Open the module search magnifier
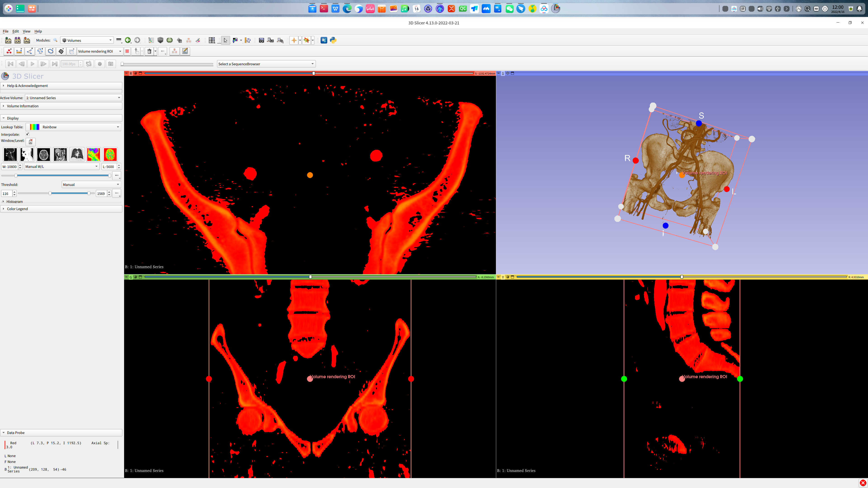The height and width of the screenshot is (488, 868). pos(55,40)
